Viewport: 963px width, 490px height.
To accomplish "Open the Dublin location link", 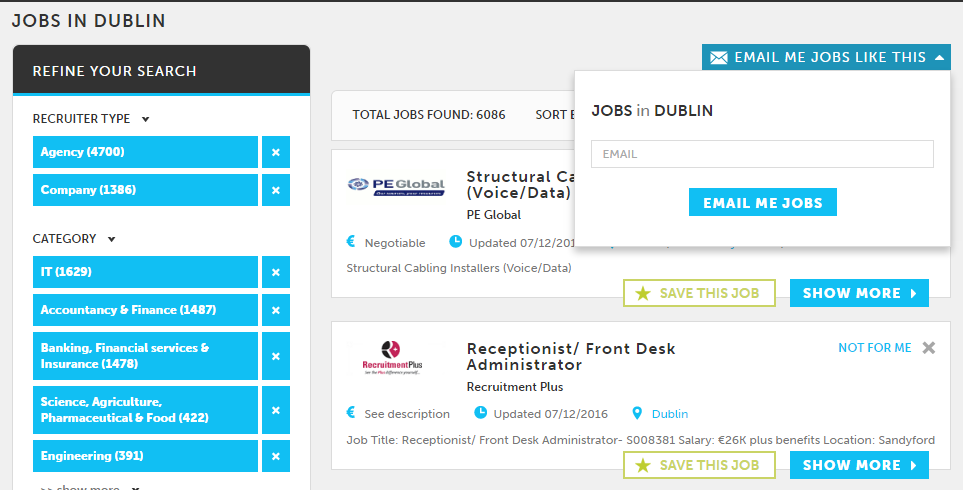I will point(669,414).
